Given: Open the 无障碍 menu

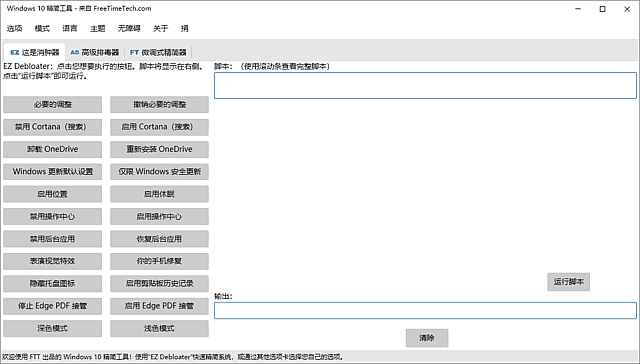Looking at the screenshot, I should click(129, 29).
